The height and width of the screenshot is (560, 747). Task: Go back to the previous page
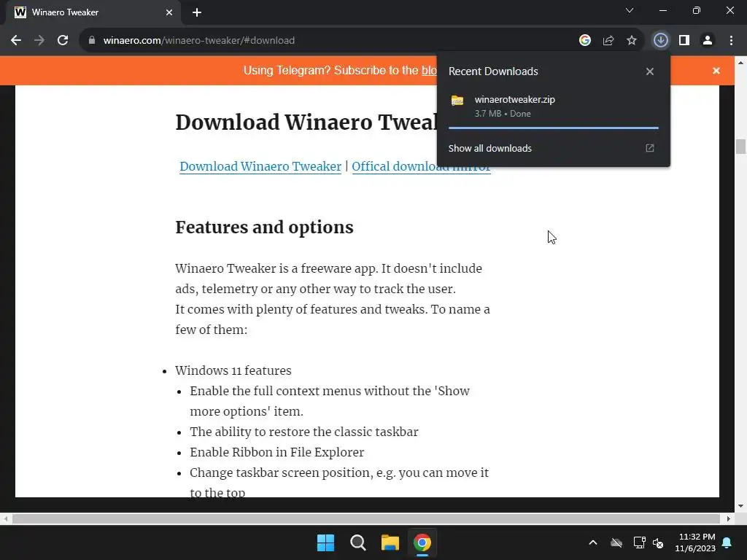coord(16,41)
